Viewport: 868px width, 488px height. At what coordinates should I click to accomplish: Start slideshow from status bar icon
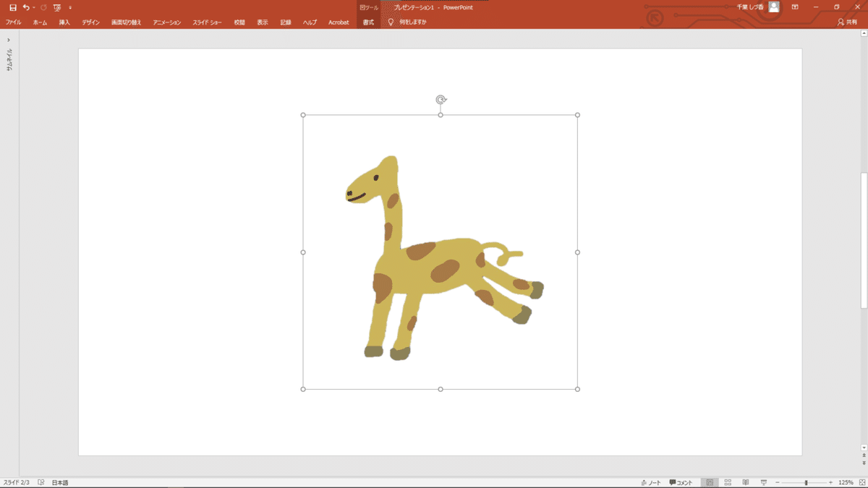764,482
